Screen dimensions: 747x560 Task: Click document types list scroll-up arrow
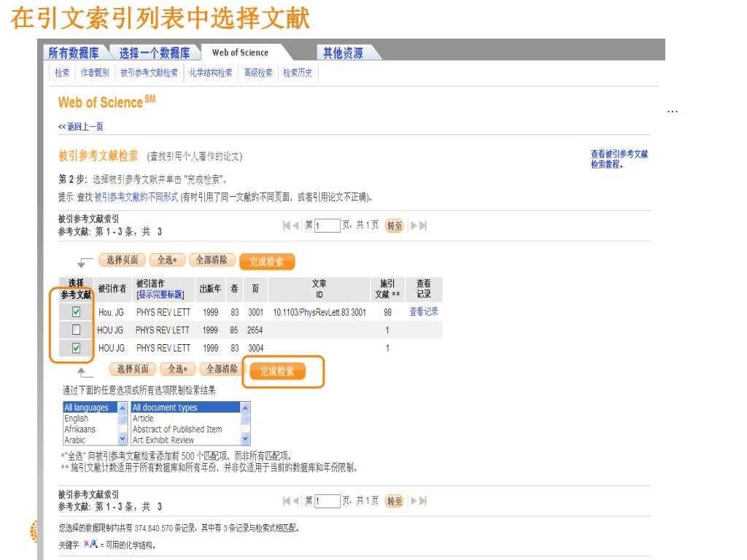coord(245,408)
